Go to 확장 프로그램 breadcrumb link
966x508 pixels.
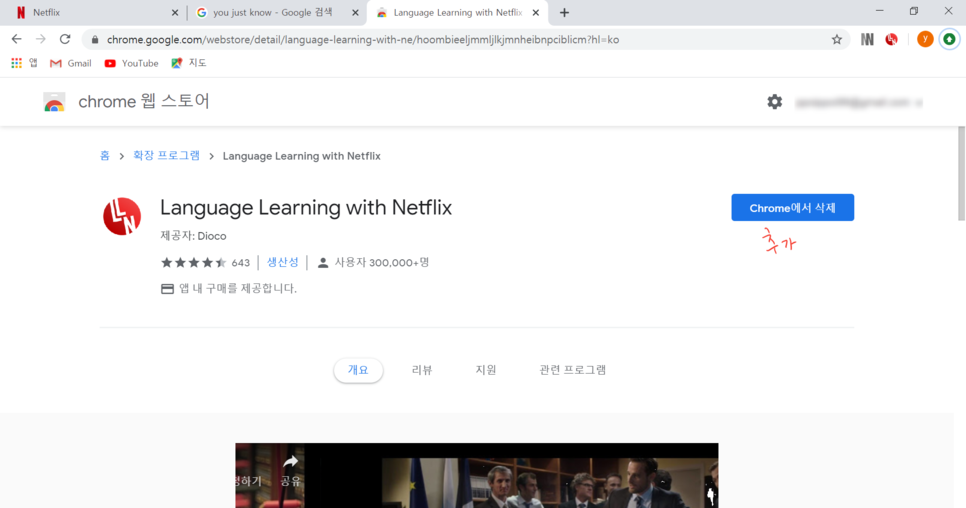click(x=166, y=156)
